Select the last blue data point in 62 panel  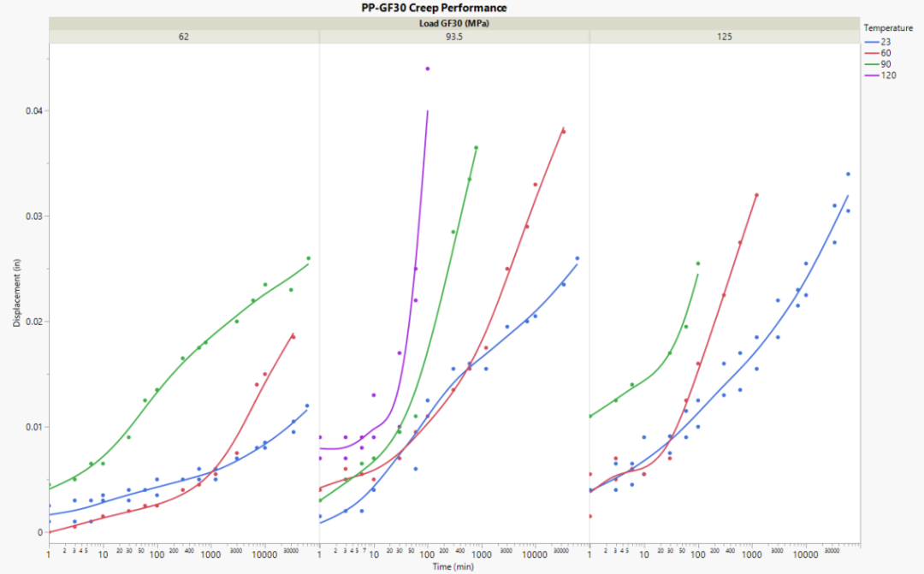coord(307,406)
